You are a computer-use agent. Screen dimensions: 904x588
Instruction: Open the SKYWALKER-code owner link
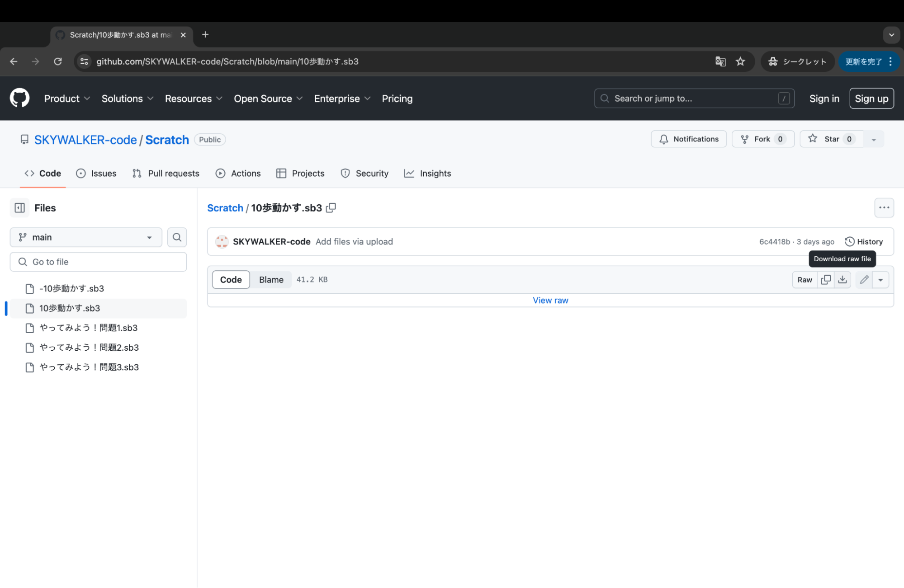click(85, 140)
